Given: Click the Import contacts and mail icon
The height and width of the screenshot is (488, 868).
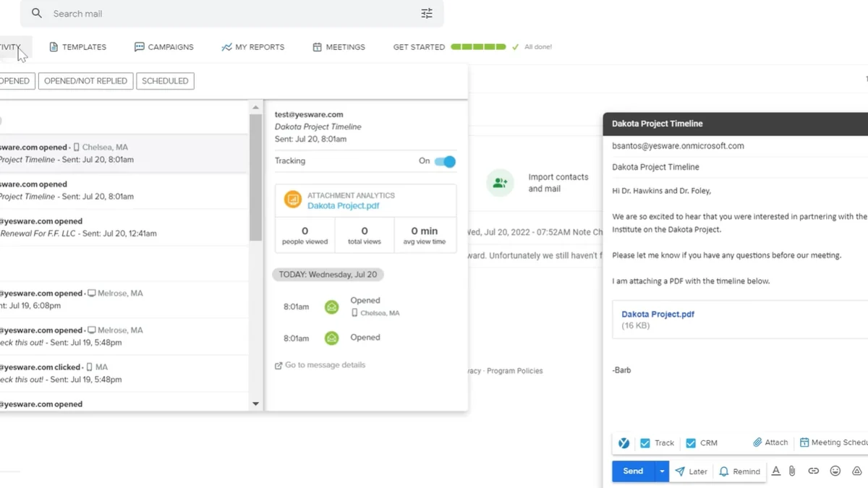Looking at the screenshot, I should (500, 183).
